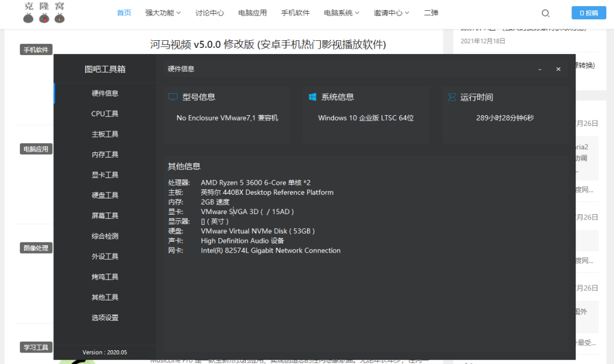Viewport: 614px width, 364px height.
Task: Go to 首页 in website navigation
Action: point(124,13)
